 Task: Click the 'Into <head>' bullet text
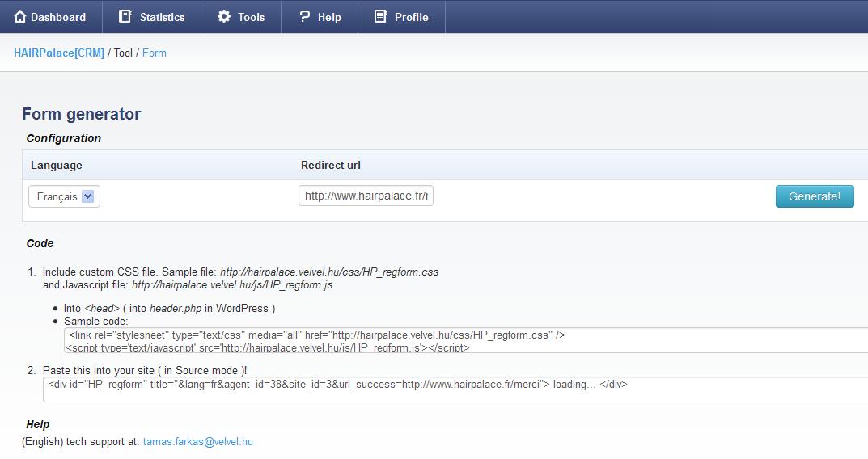(169, 309)
